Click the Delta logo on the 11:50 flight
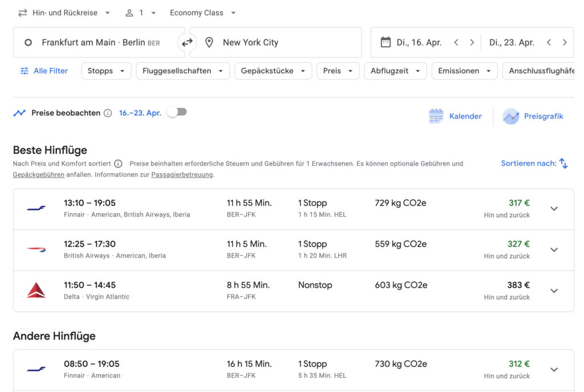Viewport: 584px width, 392px height. pos(36,291)
